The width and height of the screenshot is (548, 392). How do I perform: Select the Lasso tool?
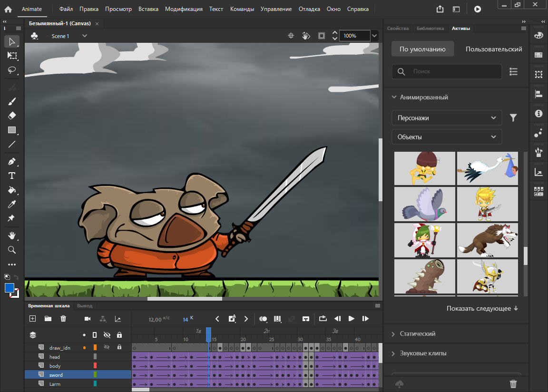point(12,70)
